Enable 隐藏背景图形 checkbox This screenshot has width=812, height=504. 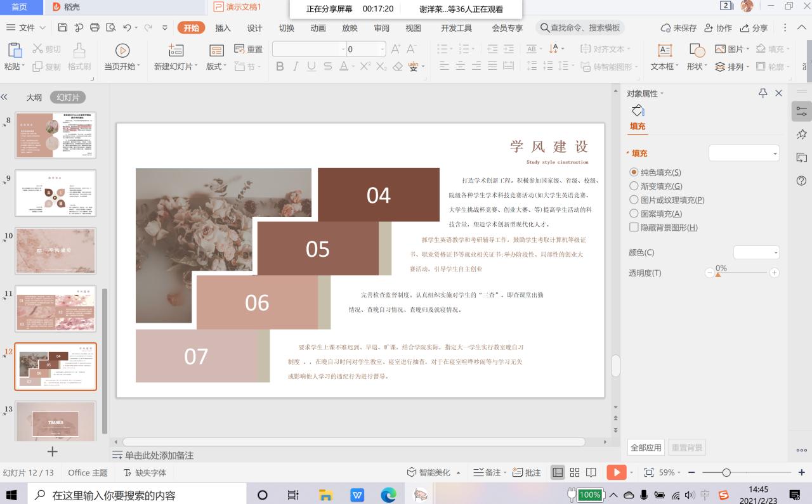634,228
